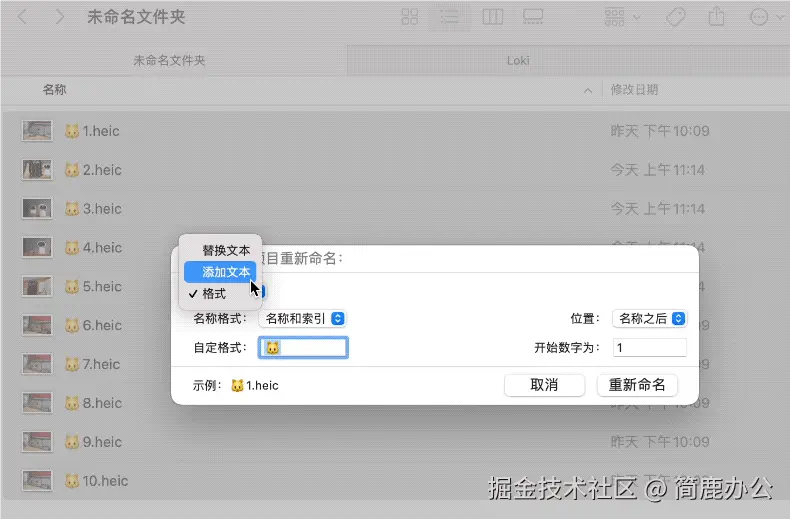790x519 pixels.
Task: Switch to the Loki tab
Action: pos(517,60)
